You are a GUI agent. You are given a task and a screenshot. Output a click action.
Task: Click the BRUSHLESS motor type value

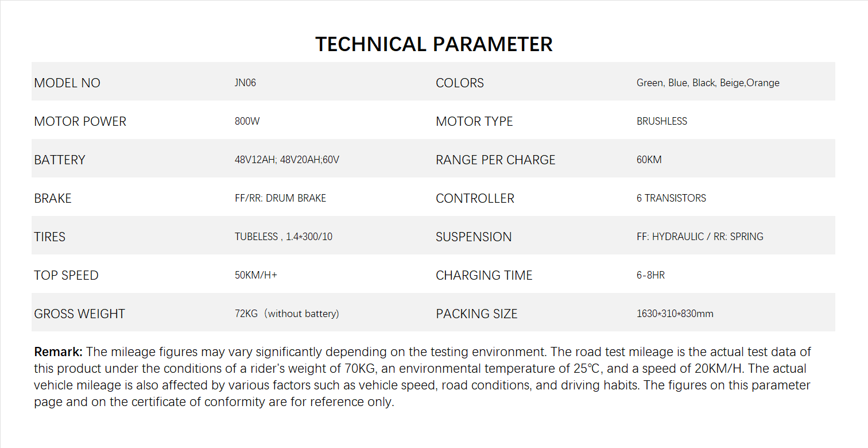(661, 121)
